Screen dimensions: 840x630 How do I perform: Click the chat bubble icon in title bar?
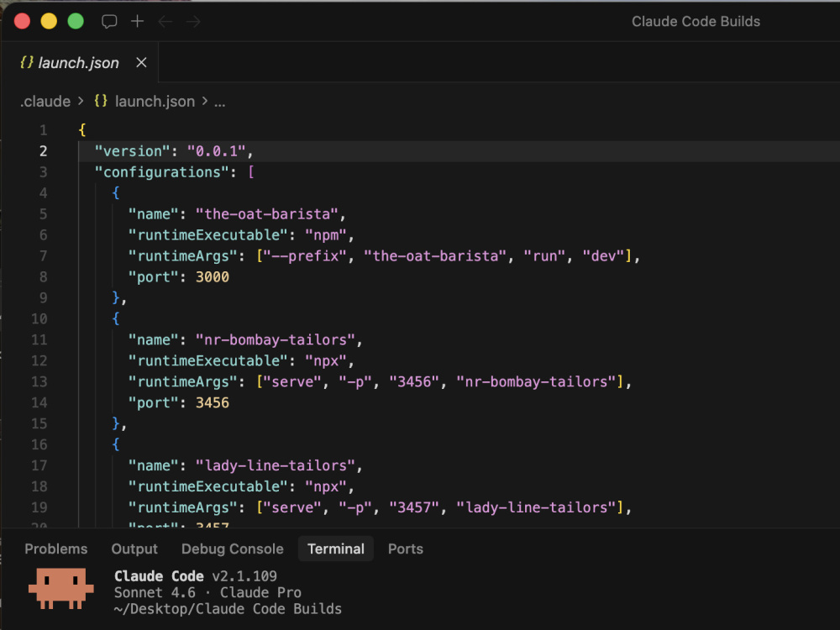pos(109,22)
